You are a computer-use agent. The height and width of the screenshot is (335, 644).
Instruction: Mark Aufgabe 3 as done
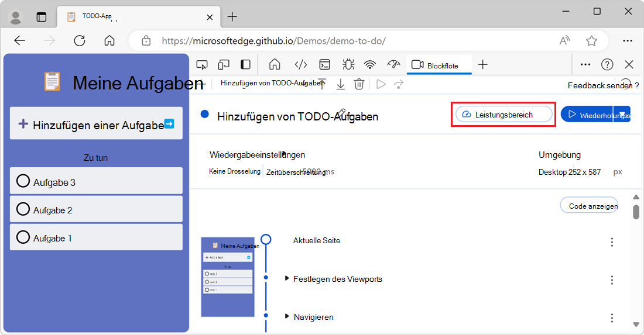pos(23,181)
